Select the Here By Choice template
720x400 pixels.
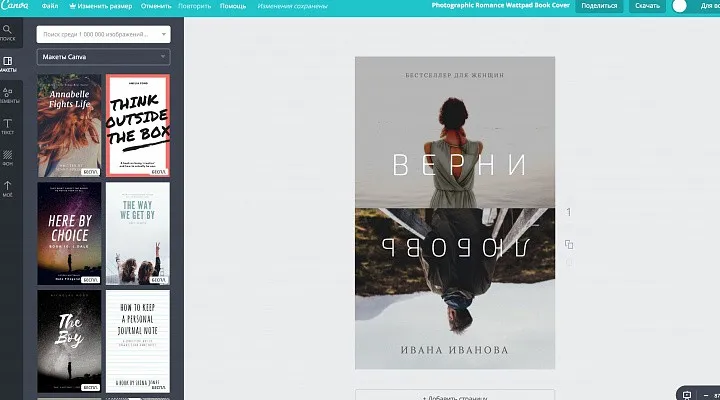(70, 232)
